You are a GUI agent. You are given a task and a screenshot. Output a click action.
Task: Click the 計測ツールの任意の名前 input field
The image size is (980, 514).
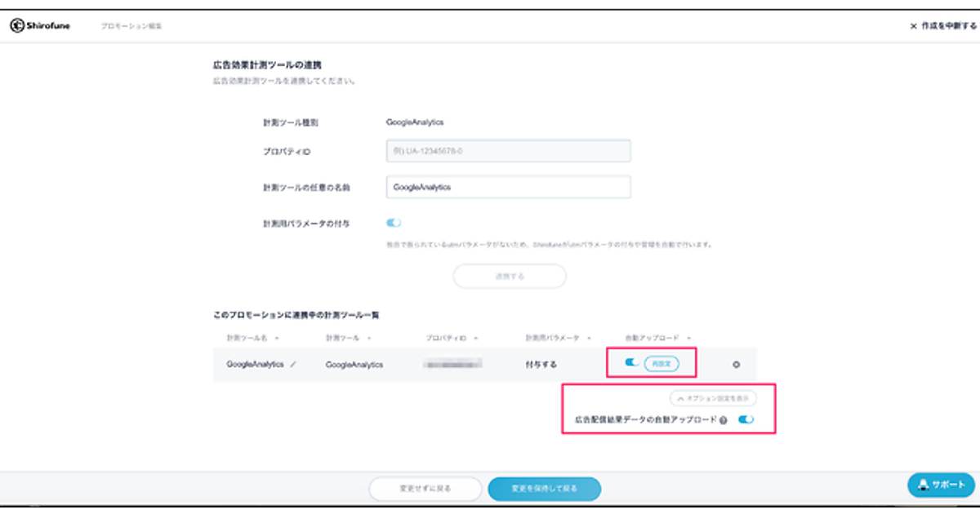(x=508, y=187)
